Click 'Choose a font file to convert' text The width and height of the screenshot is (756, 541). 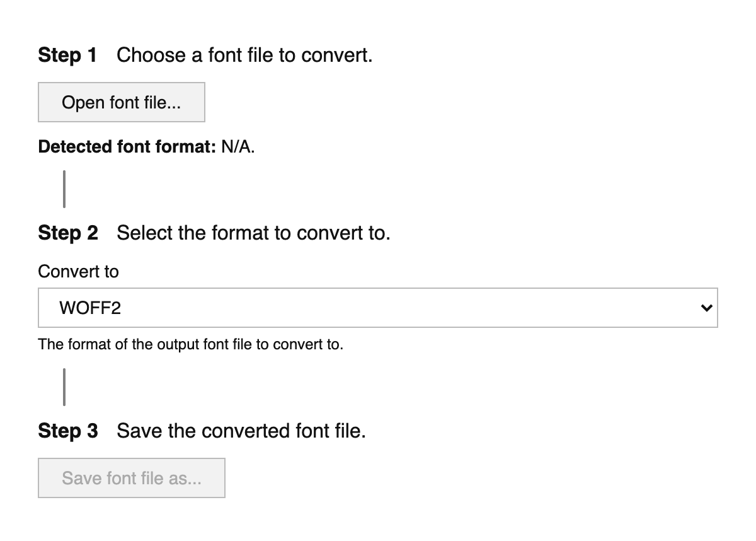[244, 55]
